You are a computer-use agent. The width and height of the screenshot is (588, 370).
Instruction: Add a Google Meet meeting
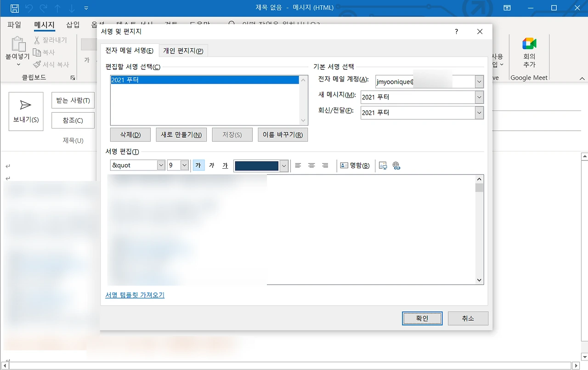coord(529,51)
